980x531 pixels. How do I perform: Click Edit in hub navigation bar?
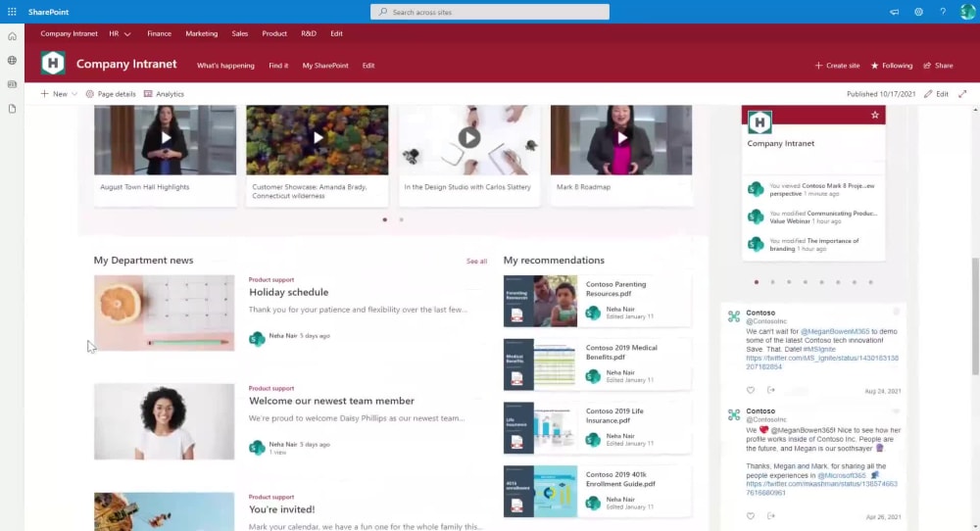[336, 33]
